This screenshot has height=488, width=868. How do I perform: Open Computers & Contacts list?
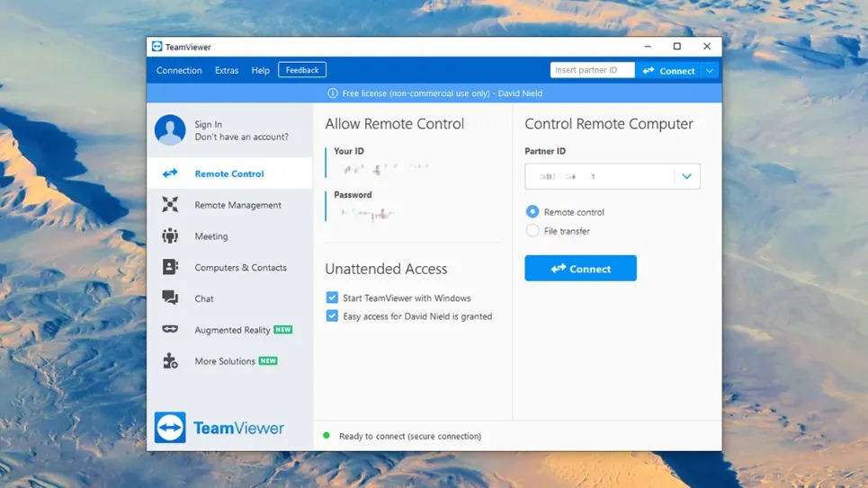229,267
